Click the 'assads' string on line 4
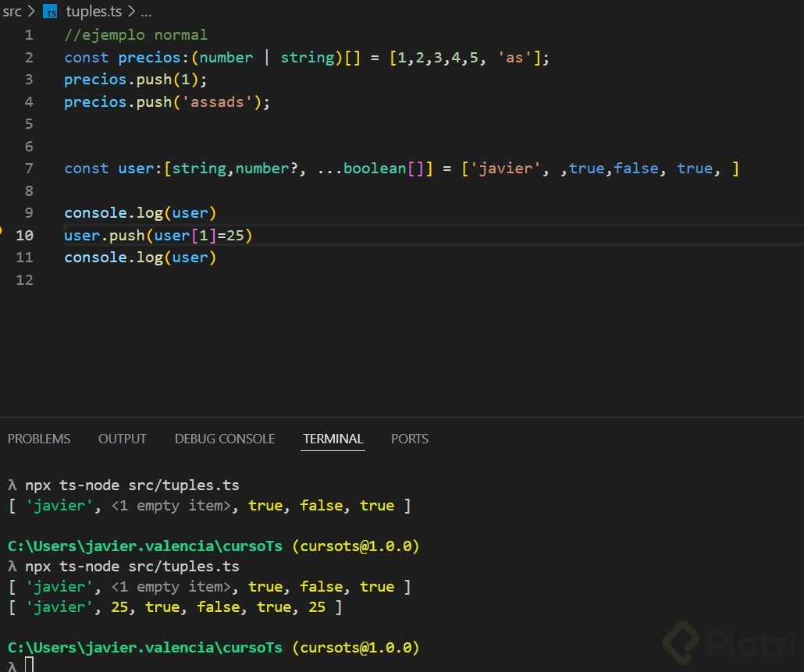 point(217,102)
